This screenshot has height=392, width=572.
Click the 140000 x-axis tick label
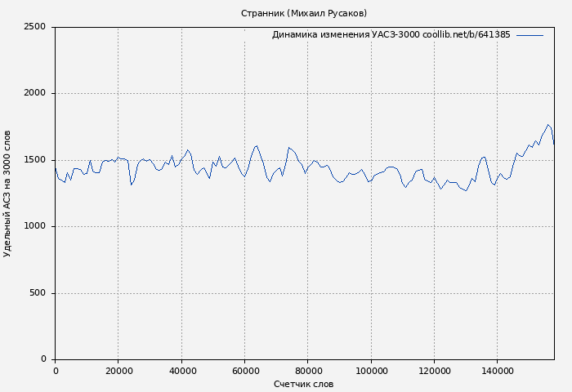click(497, 371)
